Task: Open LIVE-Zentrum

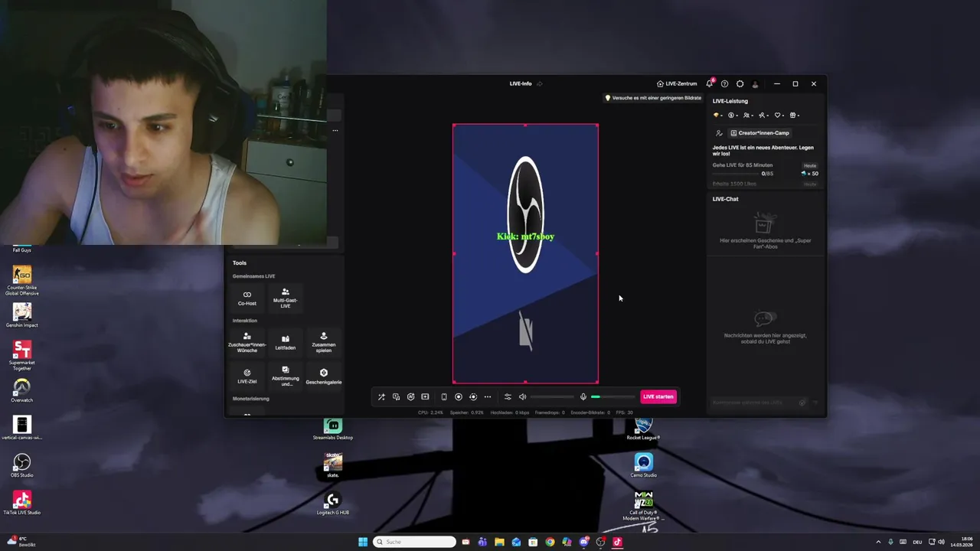Action: click(x=677, y=83)
